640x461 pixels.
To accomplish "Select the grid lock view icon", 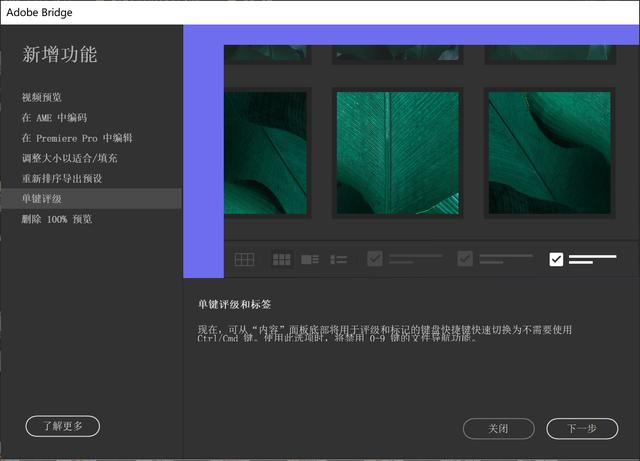I will point(244,259).
